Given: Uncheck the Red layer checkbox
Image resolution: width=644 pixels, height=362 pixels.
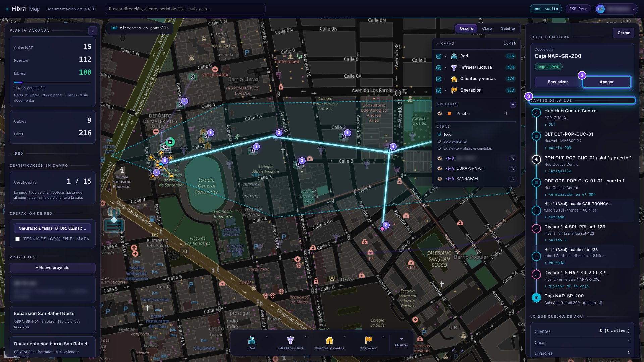Looking at the screenshot, I should pos(439,56).
